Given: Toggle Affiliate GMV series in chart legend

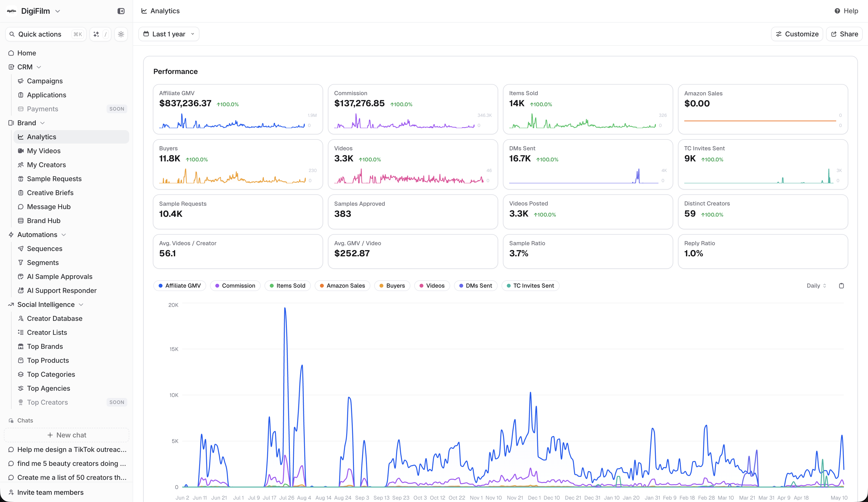Looking at the screenshot, I should click(x=179, y=286).
